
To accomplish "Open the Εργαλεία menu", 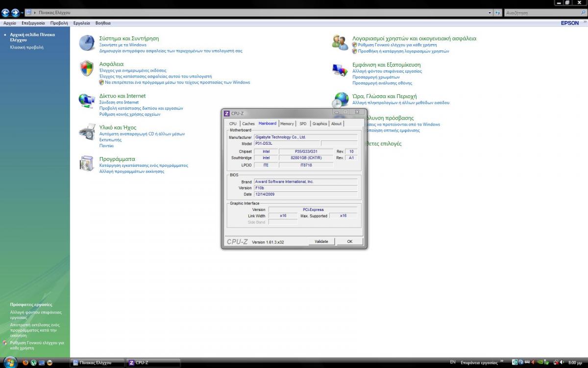I will click(81, 23).
